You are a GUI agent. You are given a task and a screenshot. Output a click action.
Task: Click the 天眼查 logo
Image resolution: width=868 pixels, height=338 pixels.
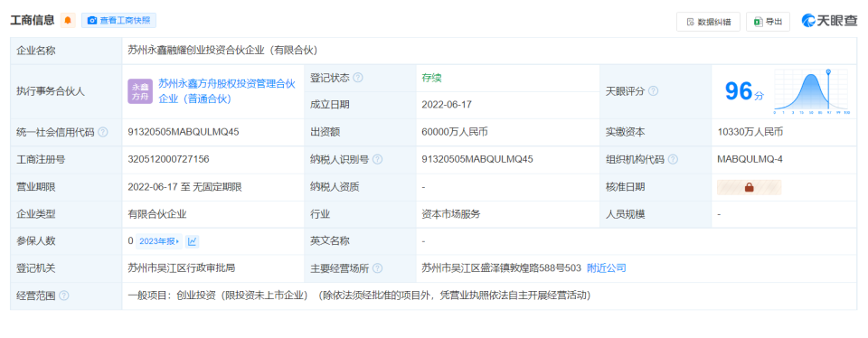829,21
